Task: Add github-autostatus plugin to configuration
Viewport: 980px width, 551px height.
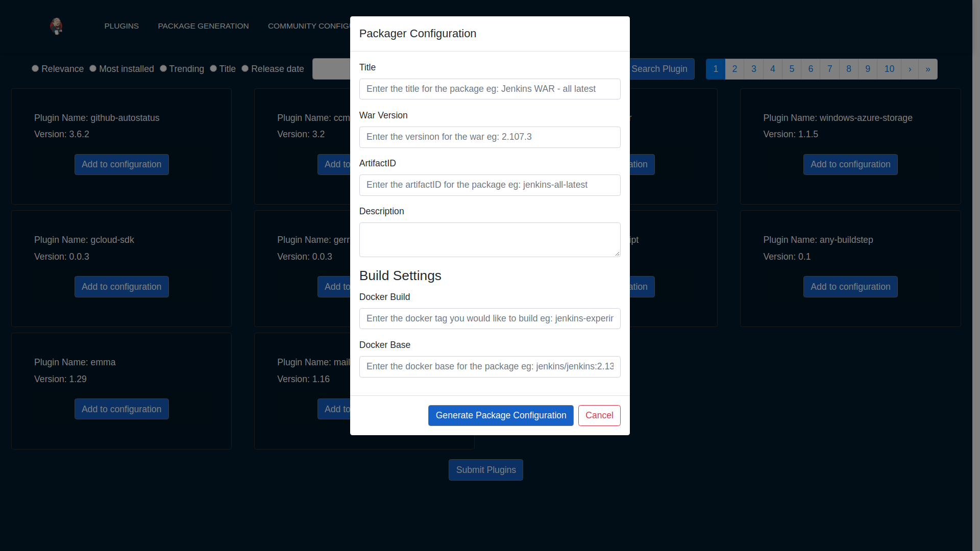Action: coord(121,164)
